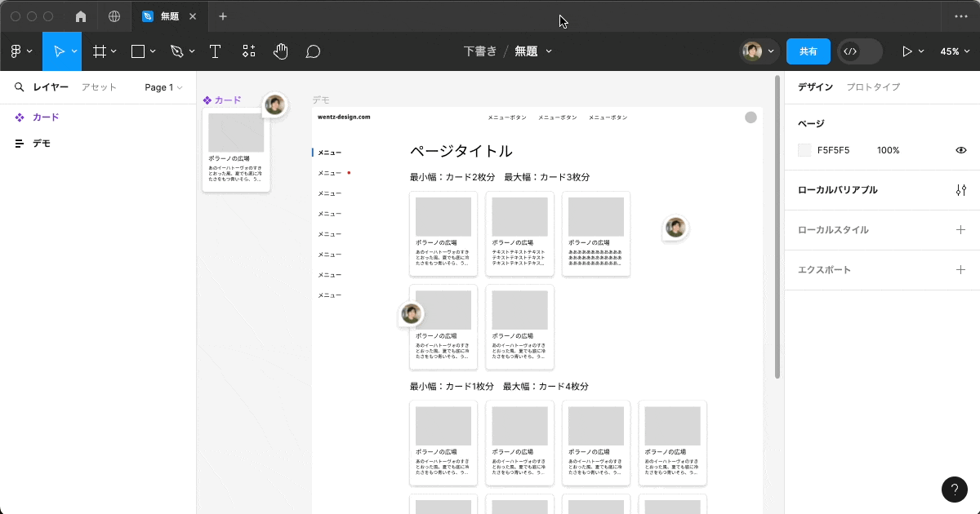Switch to the プロトタイプ tab

tap(873, 87)
